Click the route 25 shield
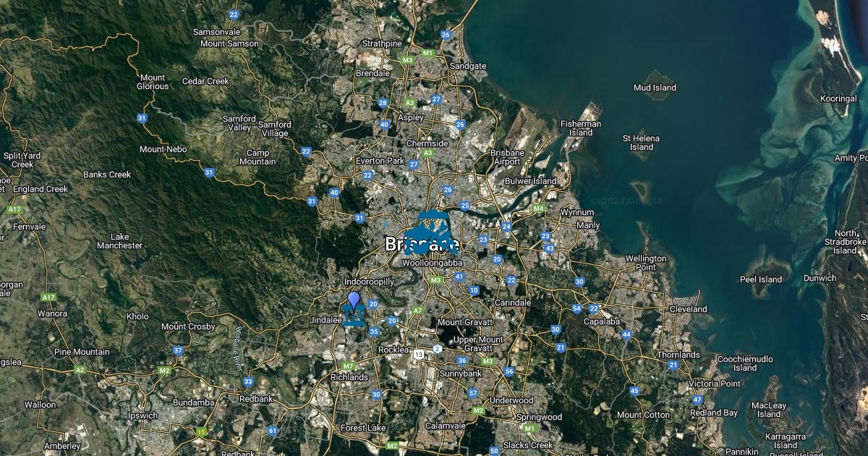 (465, 206)
